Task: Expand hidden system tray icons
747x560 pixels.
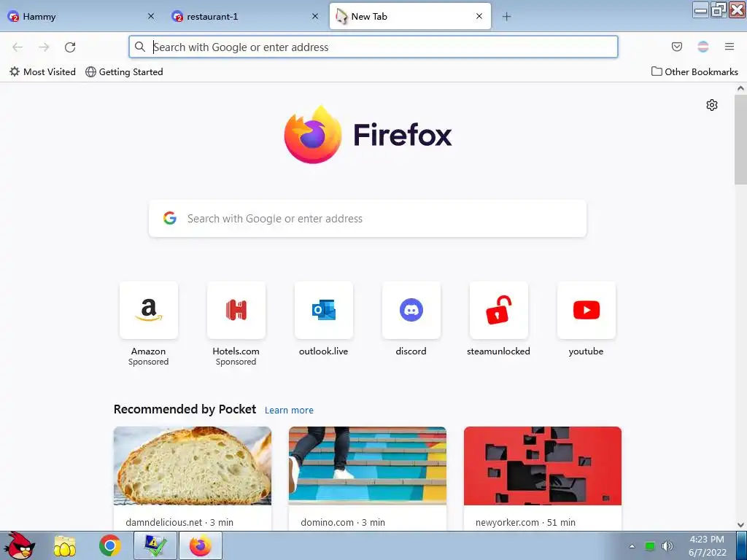Action: (632, 546)
